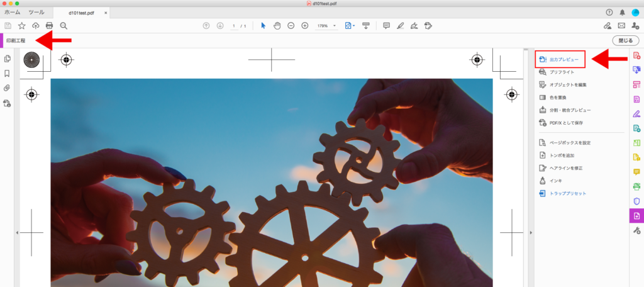644x287 pixels.
Task: Open Protect shield tool in right rail
Action: point(636,201)
